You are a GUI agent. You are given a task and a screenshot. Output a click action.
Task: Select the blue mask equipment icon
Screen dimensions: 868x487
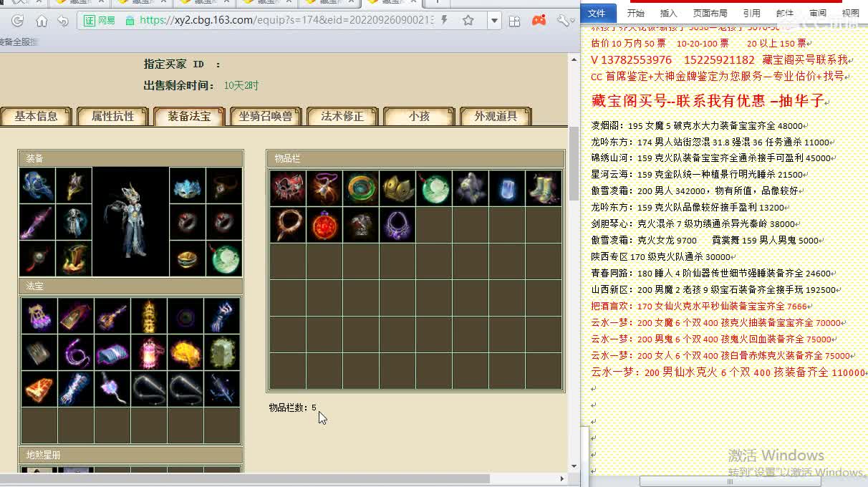(x=188, y=186)
